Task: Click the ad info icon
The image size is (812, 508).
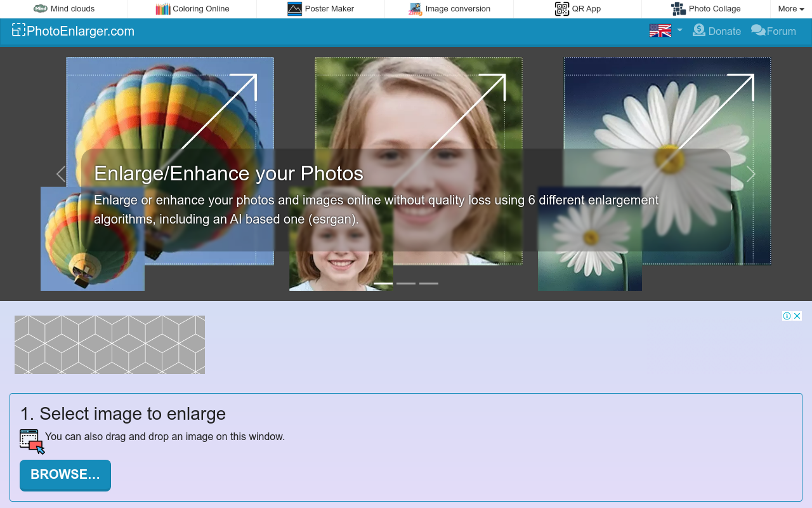Action: (787, 316)
